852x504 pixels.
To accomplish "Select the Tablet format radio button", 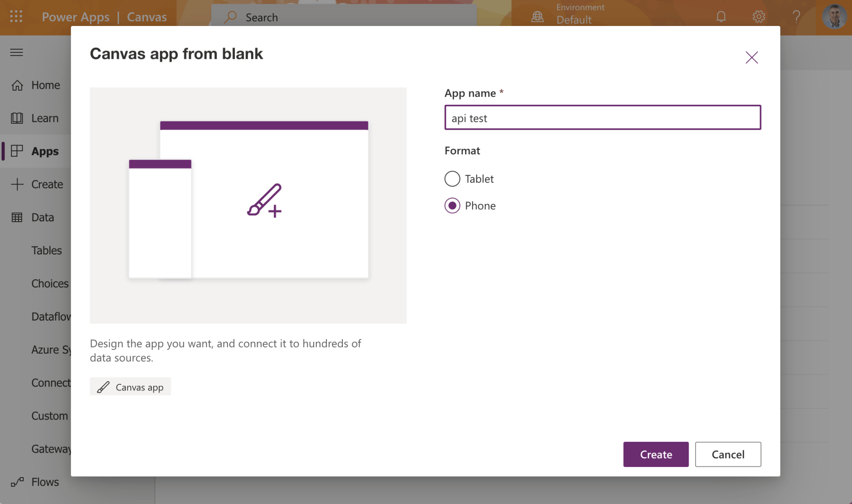I will click(452, 179).
